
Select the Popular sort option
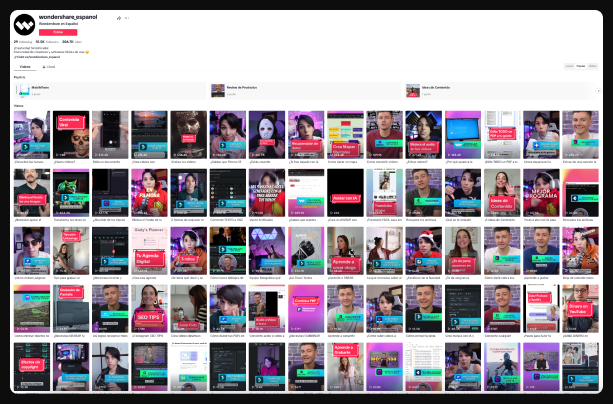coord(580,66)
